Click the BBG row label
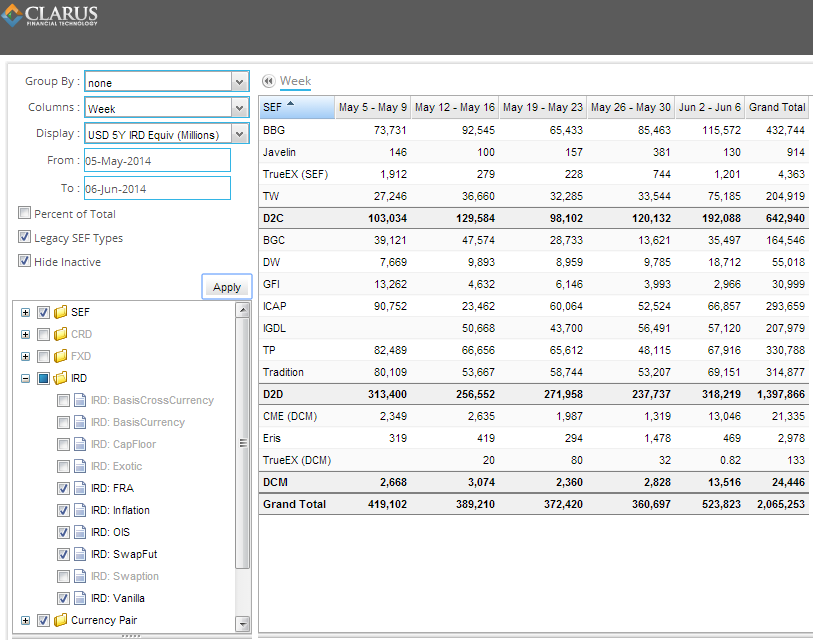This screenshot has width=813, height=640. (274, 130)
